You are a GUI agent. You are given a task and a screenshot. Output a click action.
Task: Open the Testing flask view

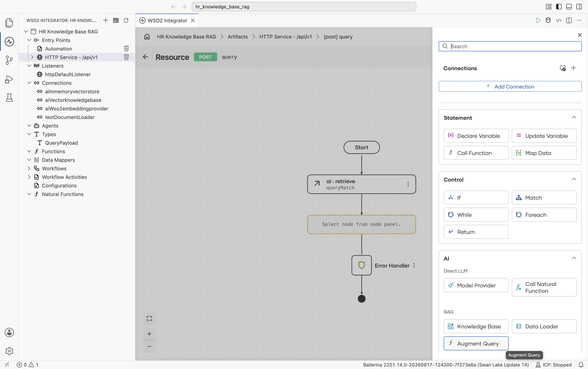[9, 98]
